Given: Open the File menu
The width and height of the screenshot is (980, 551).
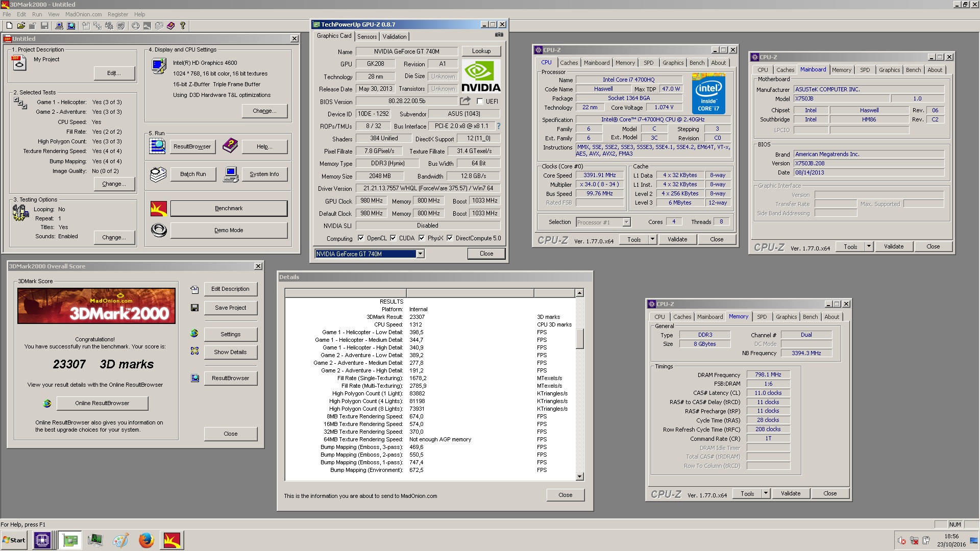Looking at the screenshot, I should coord(7,14).
